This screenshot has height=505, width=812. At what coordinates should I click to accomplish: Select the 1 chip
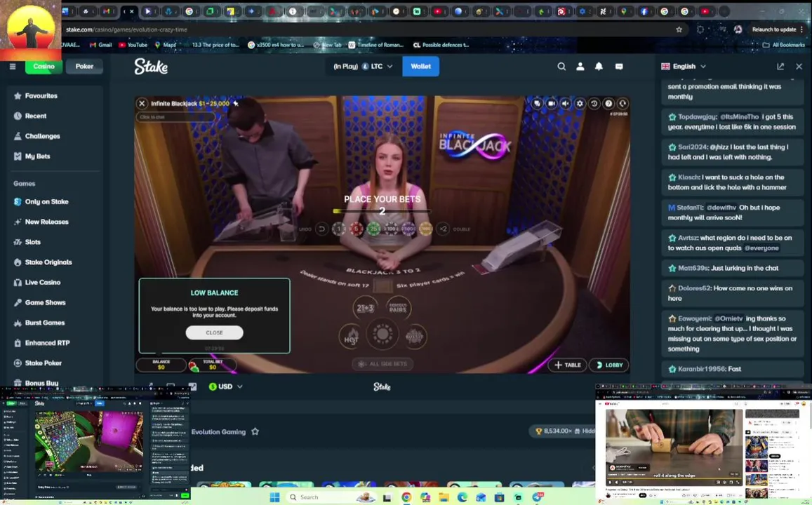339,229
